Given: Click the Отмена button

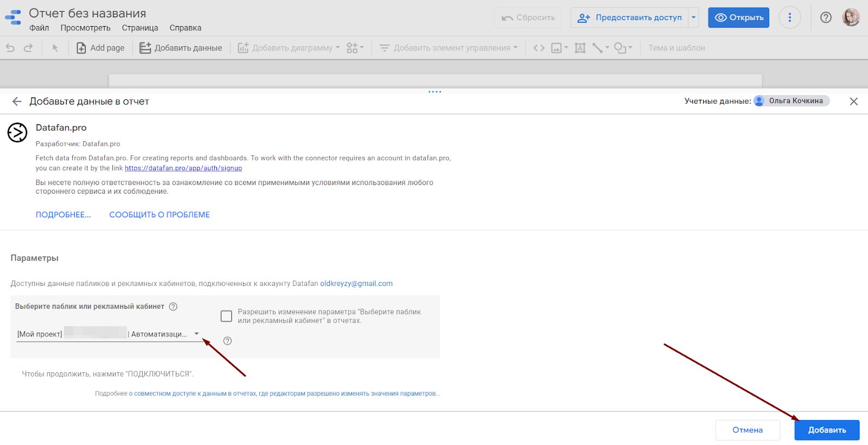Looking at the screenshot, I should tap(747, 430).
